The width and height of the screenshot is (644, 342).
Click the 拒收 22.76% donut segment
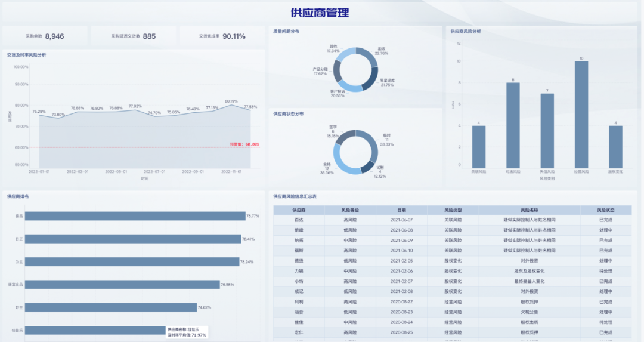[x=369, y=56]
